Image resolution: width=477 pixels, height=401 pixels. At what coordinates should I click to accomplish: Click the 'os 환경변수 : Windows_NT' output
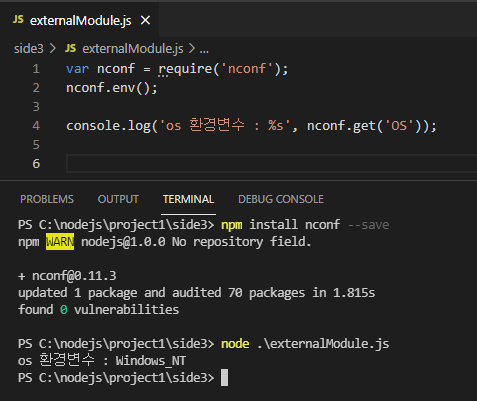(102, 360)
